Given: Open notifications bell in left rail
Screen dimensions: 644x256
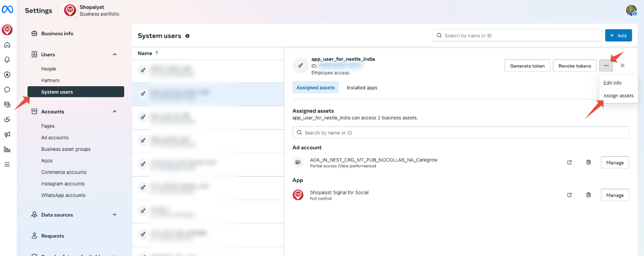Looking at the screenshot, I should point(7,60).
